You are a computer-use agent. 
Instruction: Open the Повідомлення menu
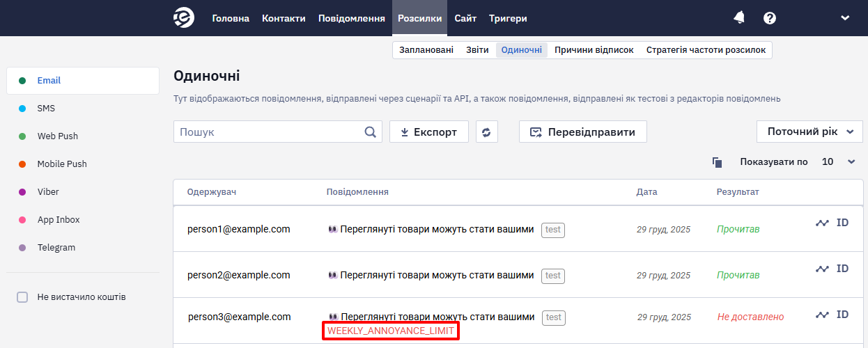coord(352,18)
